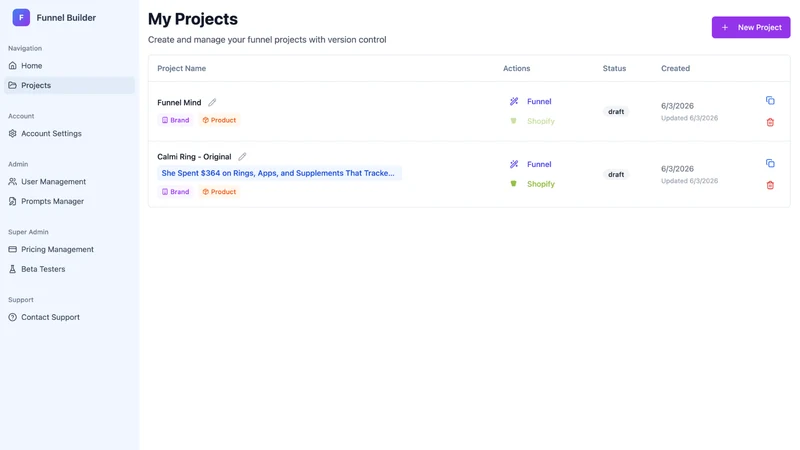Duplicate the Funnel Mind project
Image resolution: width=800 pixels, height=450 pixels.
[x=770, y=101]
